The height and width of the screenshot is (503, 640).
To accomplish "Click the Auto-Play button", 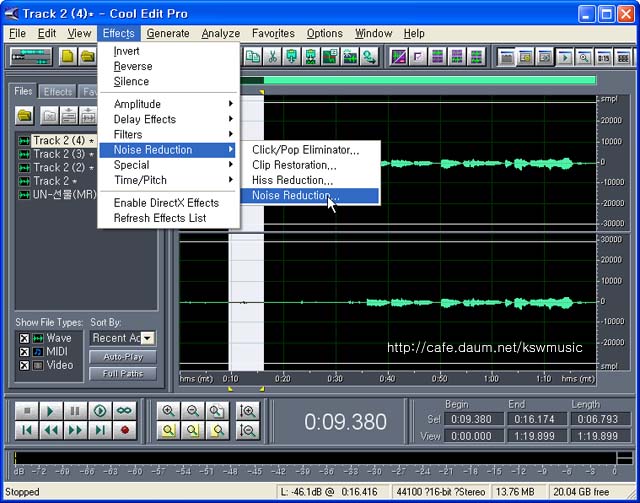I will 123,357.
